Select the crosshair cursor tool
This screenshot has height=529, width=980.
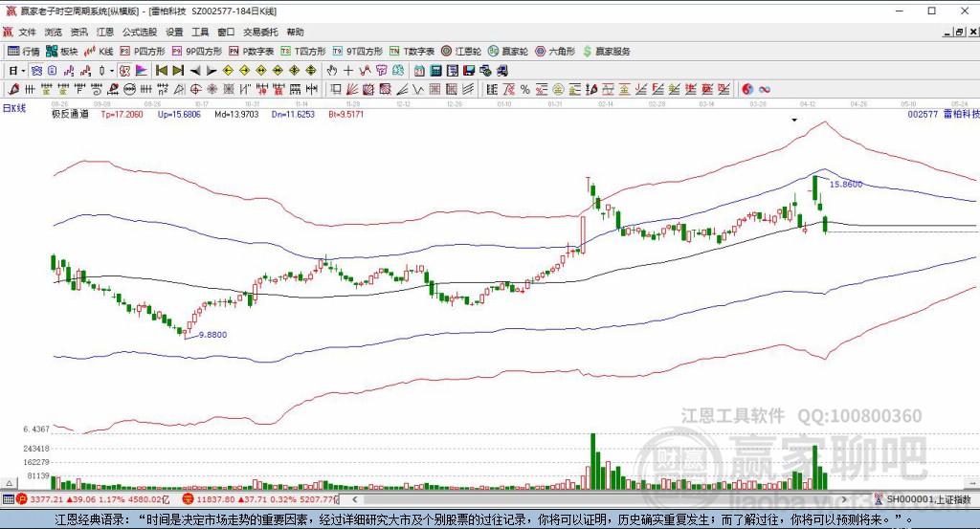348,70
